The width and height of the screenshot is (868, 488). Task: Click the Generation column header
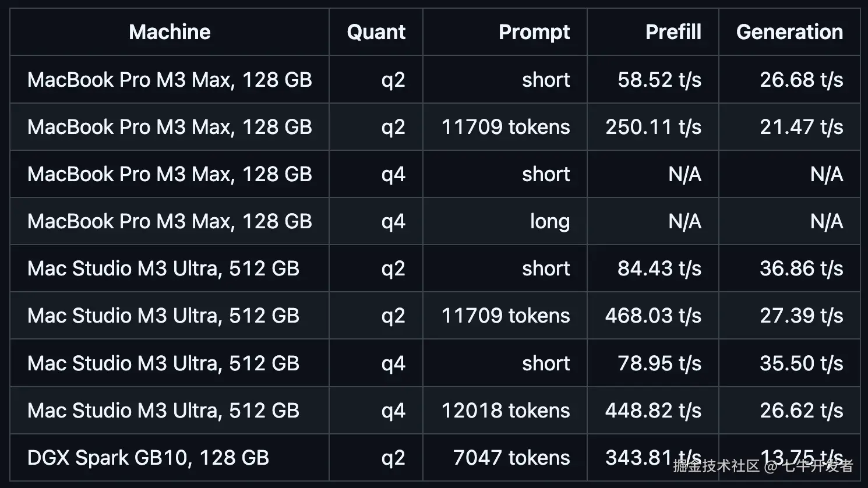coord(789,32)
